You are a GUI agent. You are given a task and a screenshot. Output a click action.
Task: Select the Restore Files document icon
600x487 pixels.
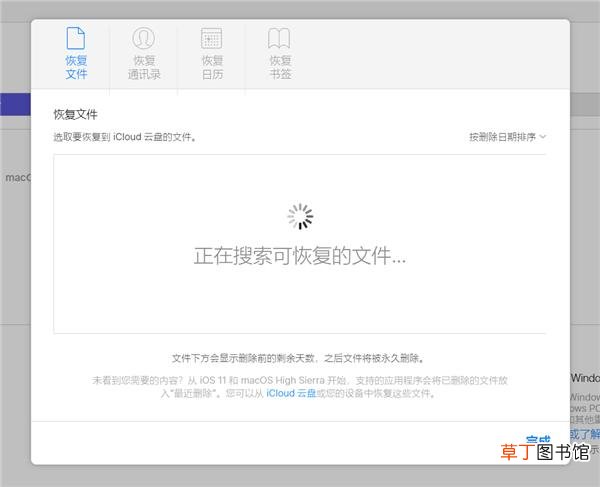coord(76,38)
